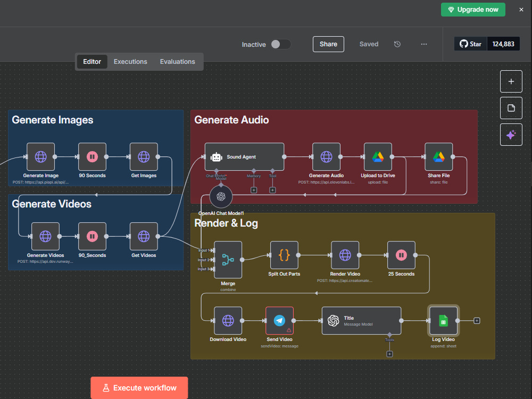The height and width of the screenshot is (399, 532).
Task: Open the AI assistant sparkle button
Action: pyautogui.click(x=511, y=135)
